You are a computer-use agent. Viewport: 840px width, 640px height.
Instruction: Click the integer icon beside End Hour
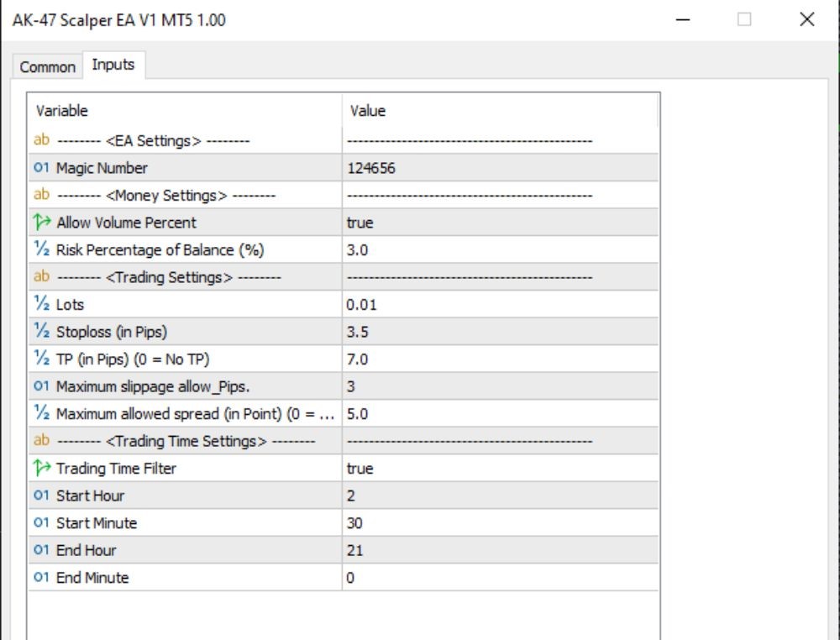41,550
